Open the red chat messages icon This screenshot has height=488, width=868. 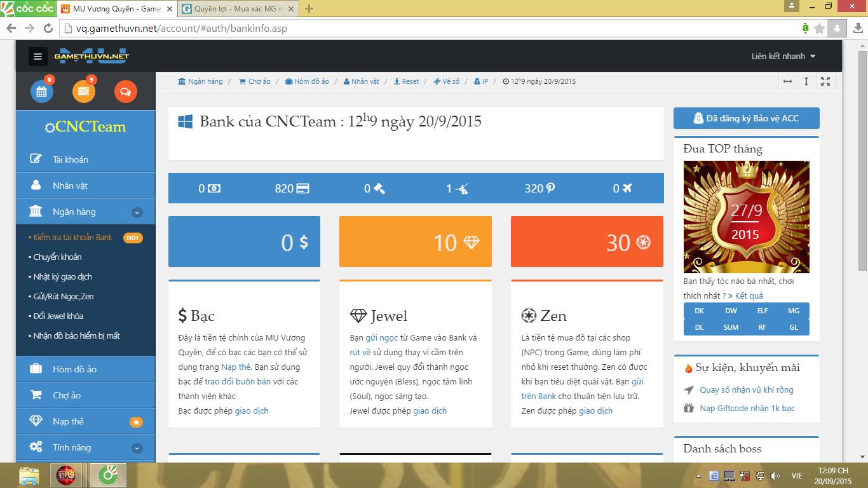tap(125, 91)
